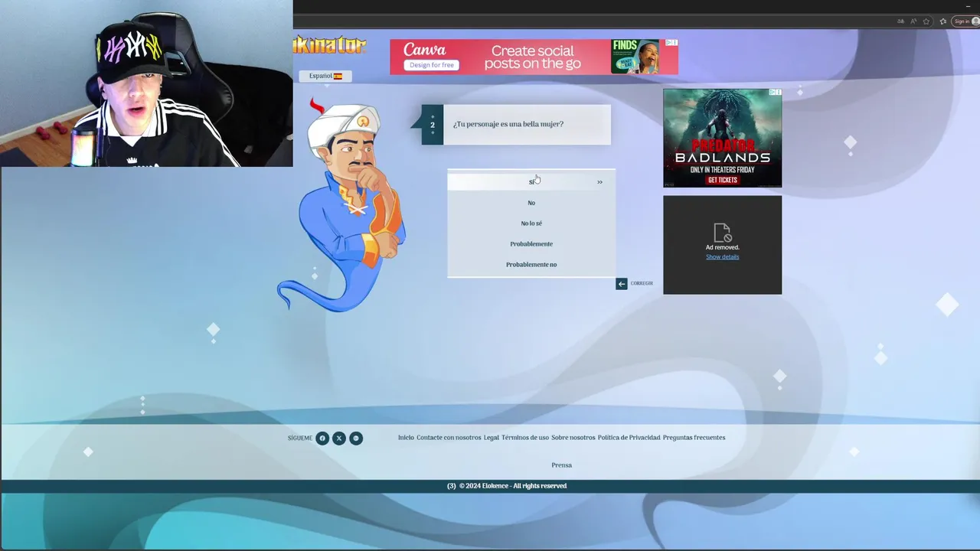This screenshot has width=980, height=551.
Task: Open 'Política de Privacidad' link
Action: (629, 438)
